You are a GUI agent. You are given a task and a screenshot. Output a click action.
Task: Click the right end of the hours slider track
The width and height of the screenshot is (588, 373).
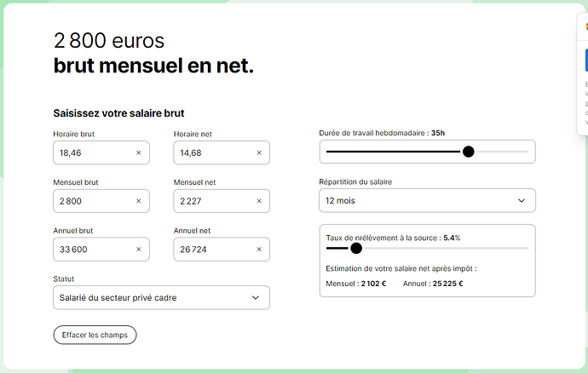pyautogui.click(x=526, y=152)
